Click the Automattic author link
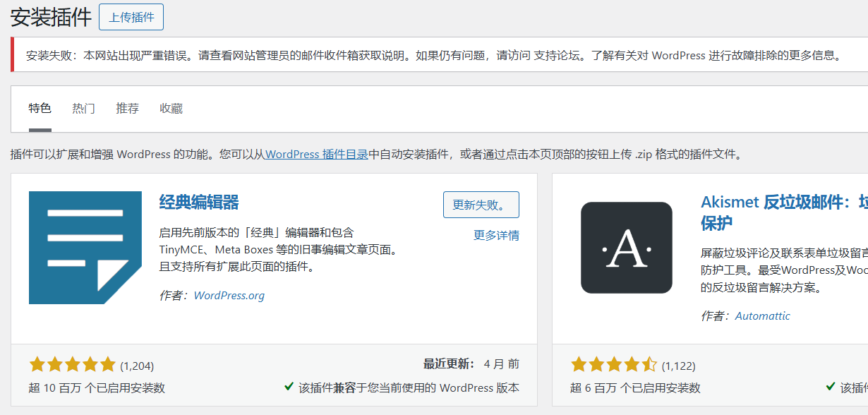 tap(762, 316)
